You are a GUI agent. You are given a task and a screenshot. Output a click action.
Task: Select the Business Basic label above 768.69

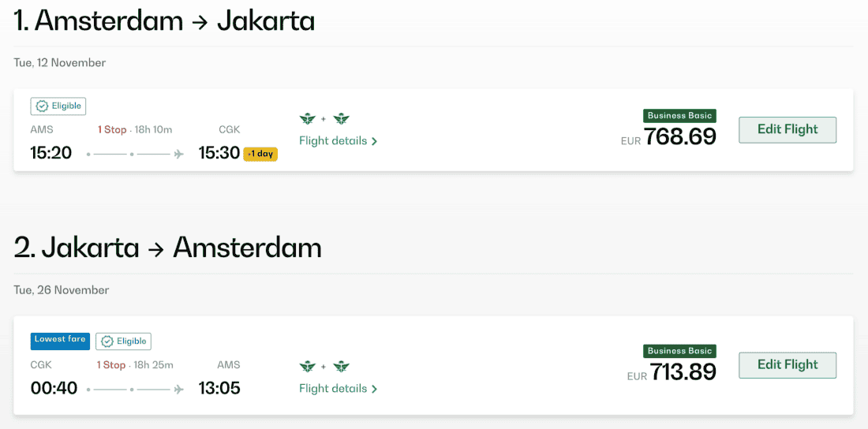[679, 116]
